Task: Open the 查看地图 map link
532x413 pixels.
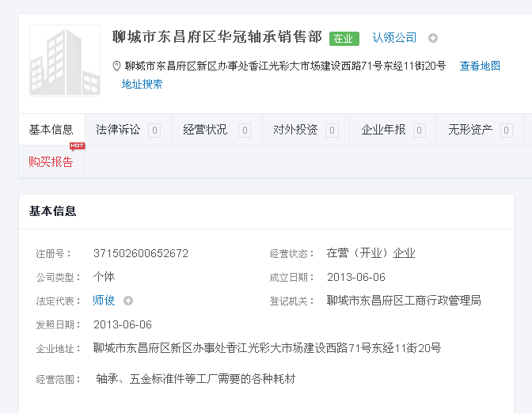Action: [480, 66]
